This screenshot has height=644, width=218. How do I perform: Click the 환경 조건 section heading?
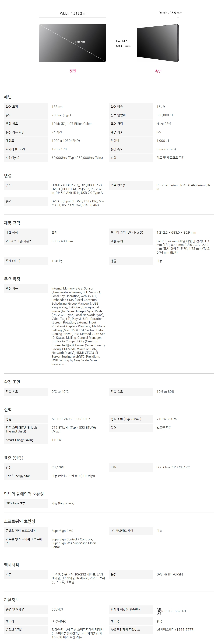coord(12,382)
